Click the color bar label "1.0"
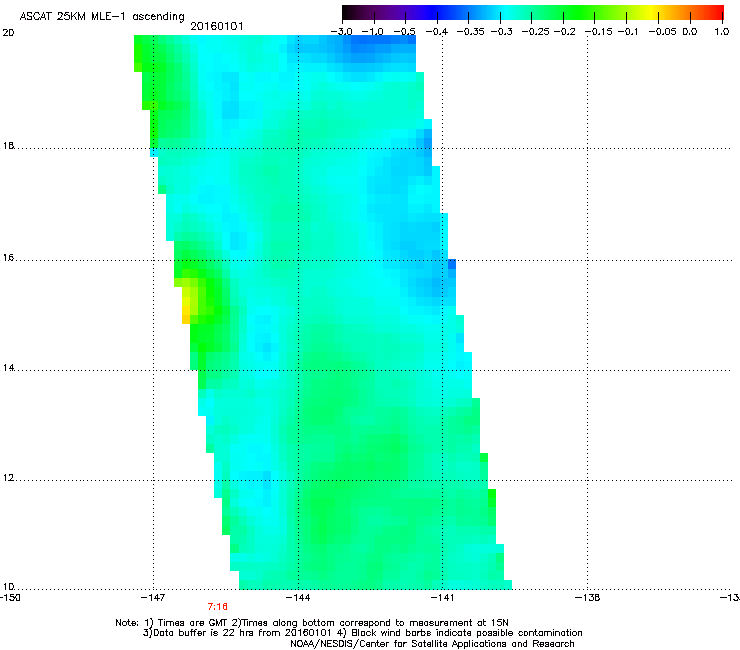 (x=722, y=32)
